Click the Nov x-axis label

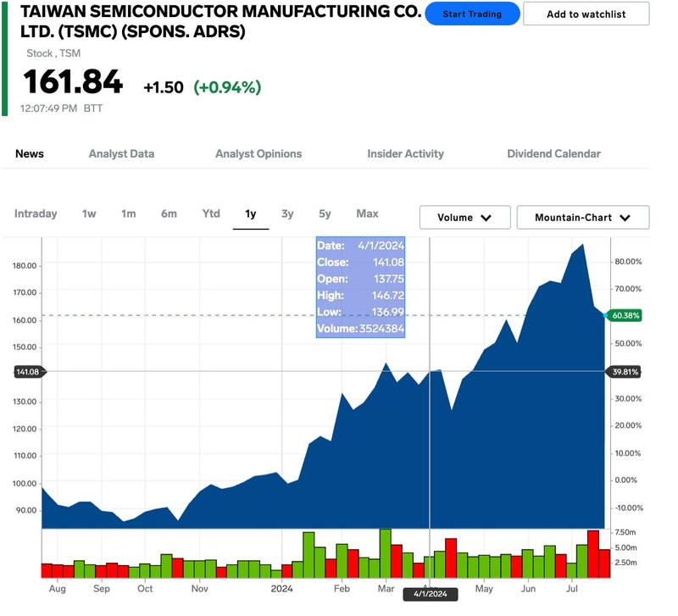click(200, 589)
